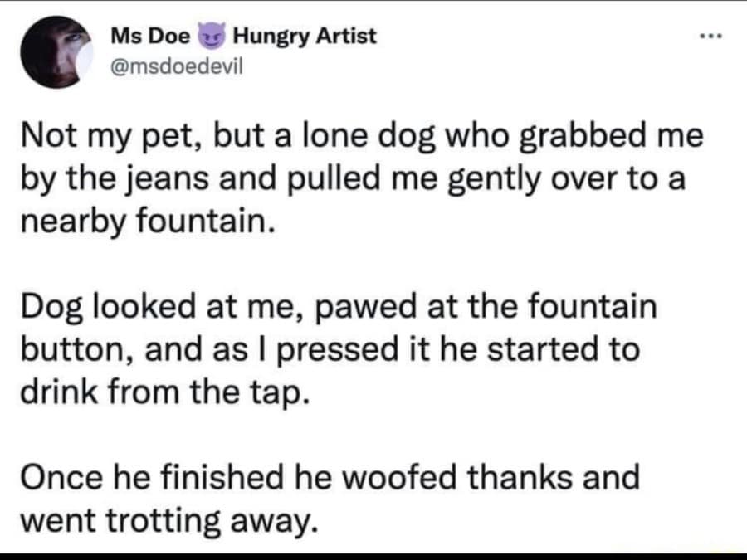Open the @msdoedevil handle link

click(173, 62)
